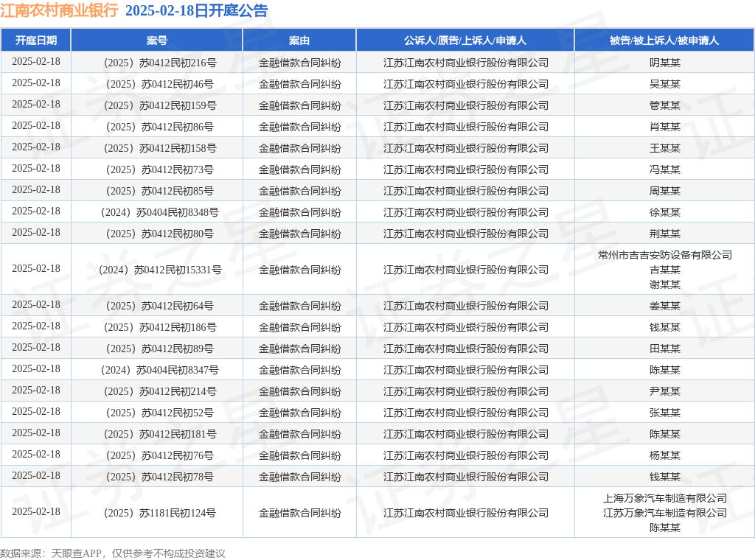
Task: Select the title 江南农村商业银行
Action: click(59, 10)
